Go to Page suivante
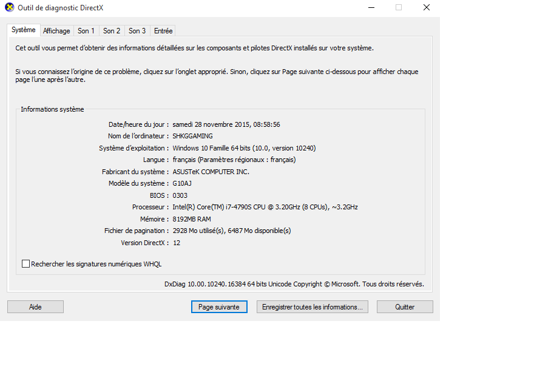This screenshot has width=534, height=392. pyautogui.click(x=219, y=307)
